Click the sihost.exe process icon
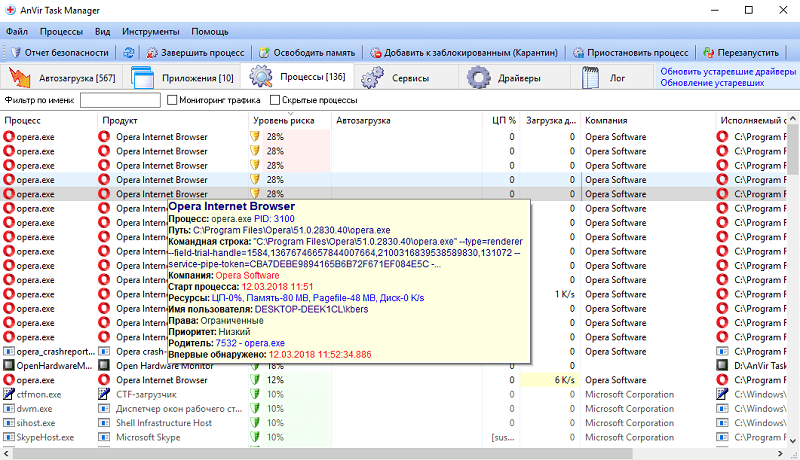This screenshot has height=460, width=800. coord(9,423)
